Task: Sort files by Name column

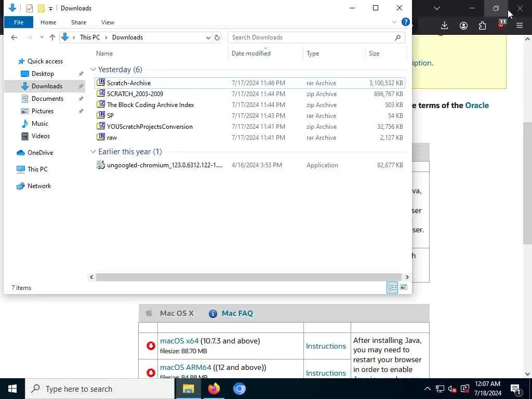Action: pos(104,54)
